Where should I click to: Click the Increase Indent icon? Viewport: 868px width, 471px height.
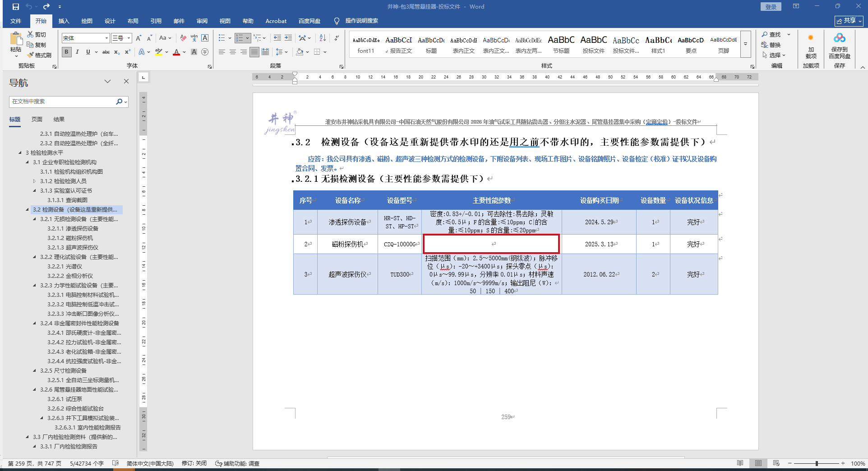tap(288, 38)
